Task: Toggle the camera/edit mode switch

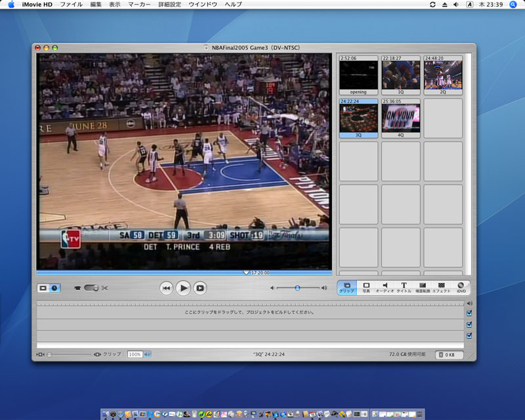Action: (x=91, y=287)
